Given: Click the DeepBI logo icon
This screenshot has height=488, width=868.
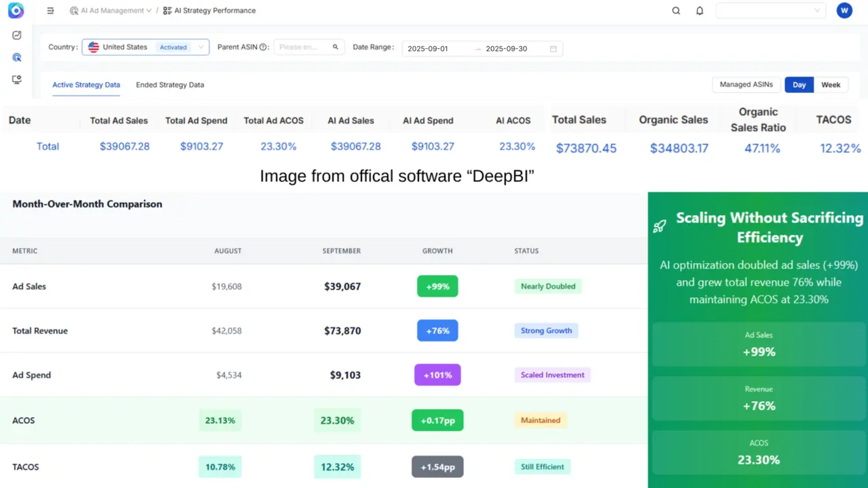Looking at the screenshot, I should click(16, 11).
